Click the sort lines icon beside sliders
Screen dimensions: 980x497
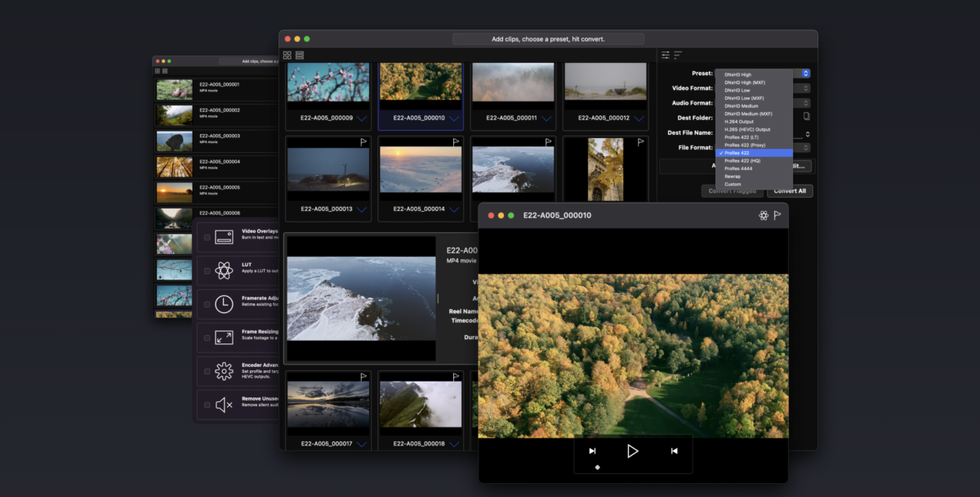click(x=678, y=55)
